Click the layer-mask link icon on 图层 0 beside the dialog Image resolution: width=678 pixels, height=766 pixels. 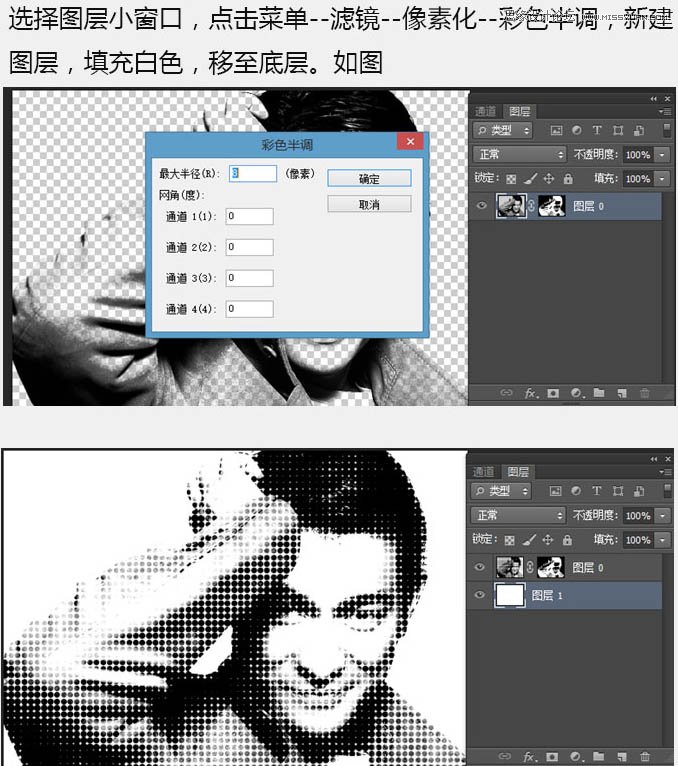point(531,206)
